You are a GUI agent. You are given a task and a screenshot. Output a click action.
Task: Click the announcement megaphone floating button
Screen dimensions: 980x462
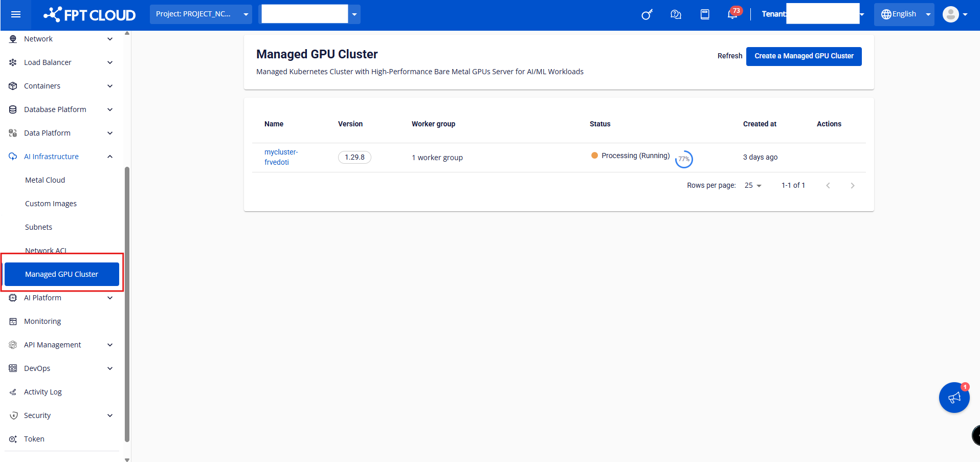[x=954, y=398]
